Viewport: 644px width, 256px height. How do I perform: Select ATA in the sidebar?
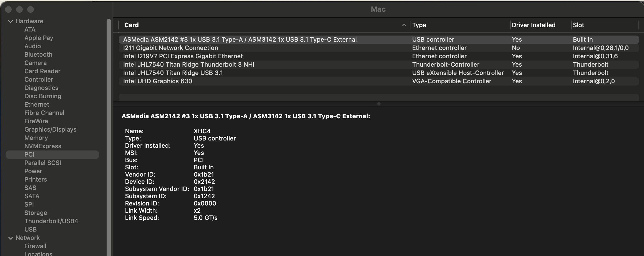[x=30, y=29]
